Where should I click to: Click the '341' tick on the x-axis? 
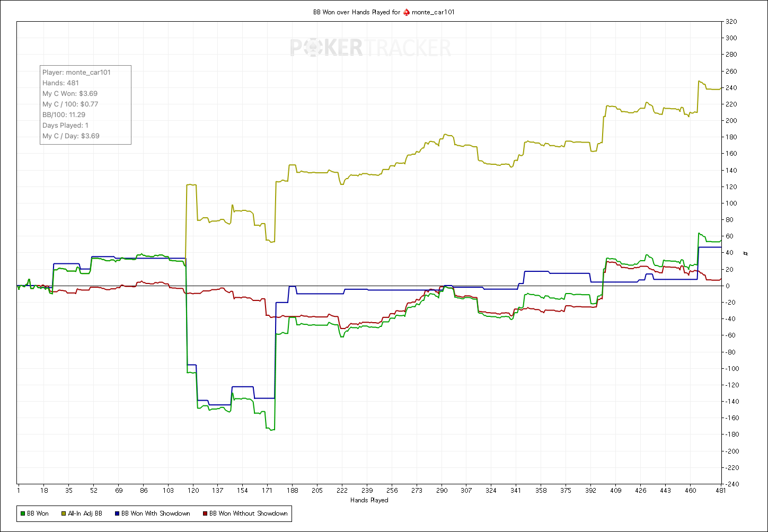pos(516,491)
